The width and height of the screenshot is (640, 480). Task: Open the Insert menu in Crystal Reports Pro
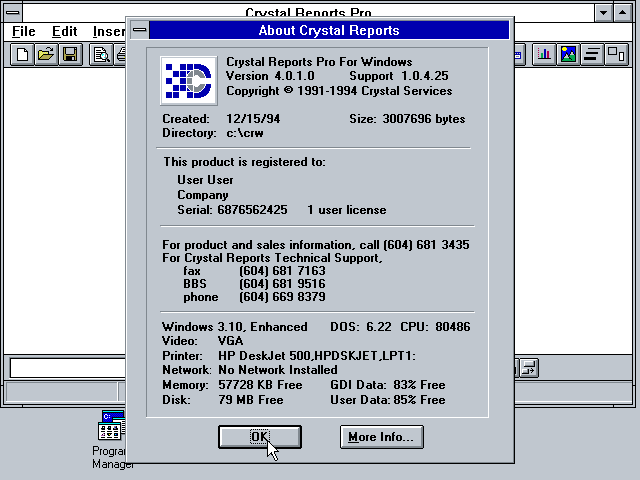click(109, 31)
